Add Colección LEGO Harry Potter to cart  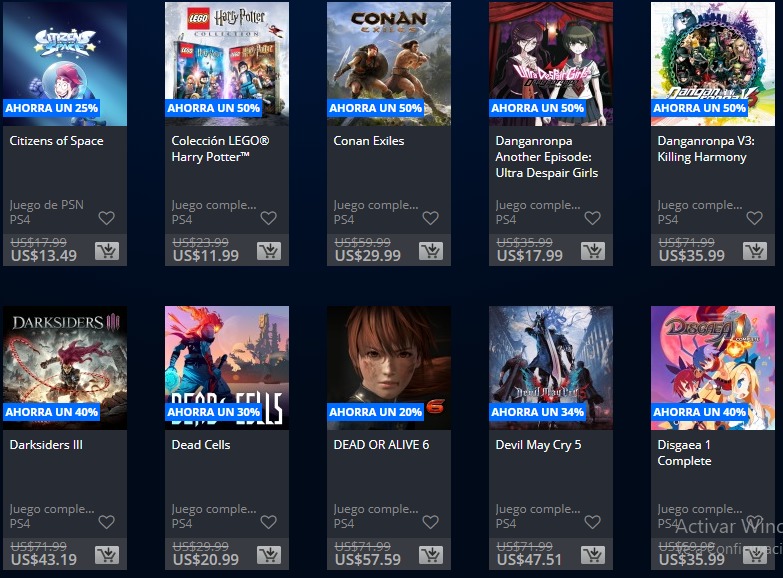tap(269, 251)
